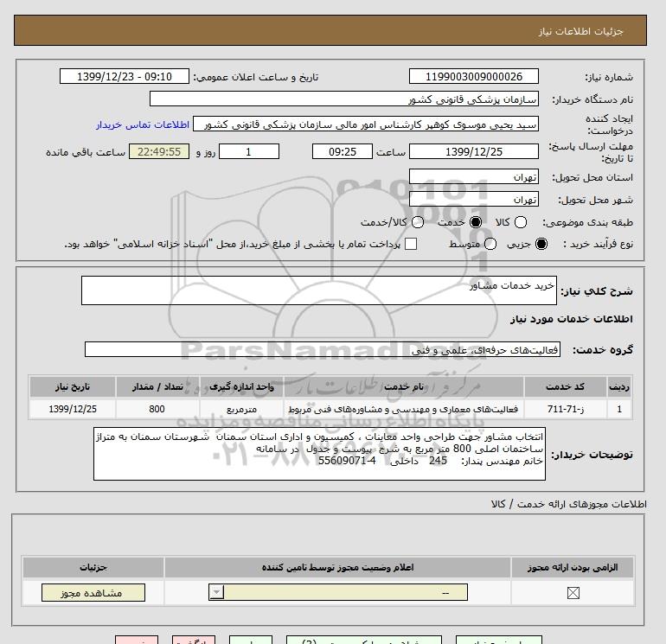666x644 pixels.
Task: Click the الزامی بودن ارائه مجوز header
Action: (573, 567)
